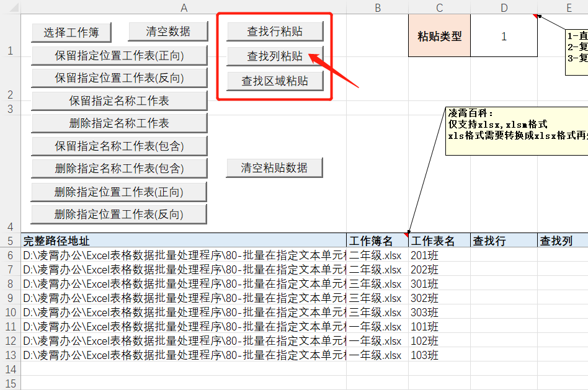Select column C header
Screen dimensions: 588x390
[x=439, y=7]
